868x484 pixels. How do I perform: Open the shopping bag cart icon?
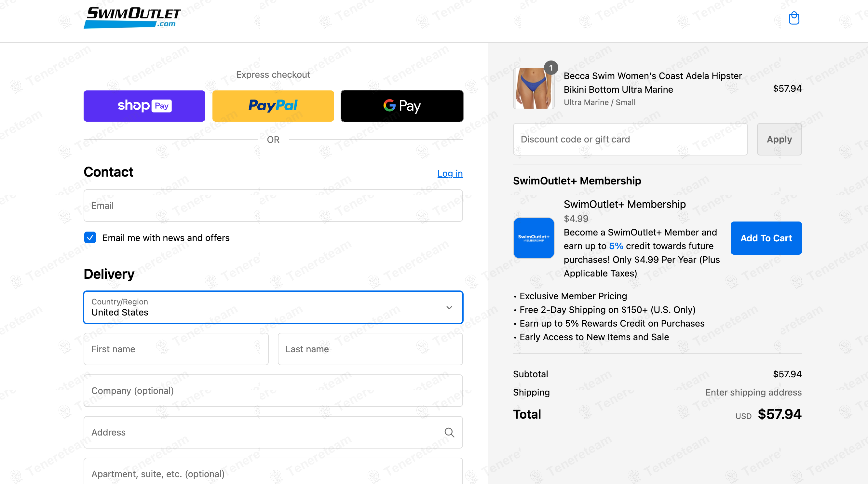pyautogui.click(x=794, y=18)
